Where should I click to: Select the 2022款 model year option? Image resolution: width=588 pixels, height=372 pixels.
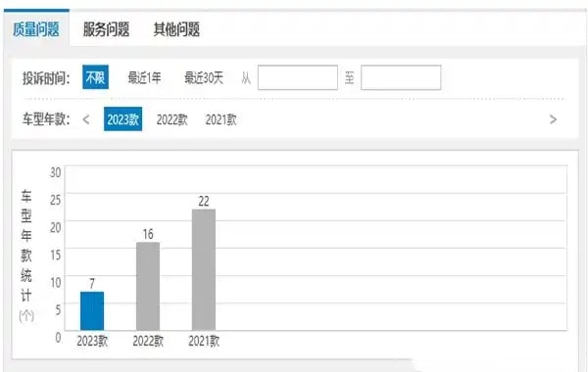(171, 119)
